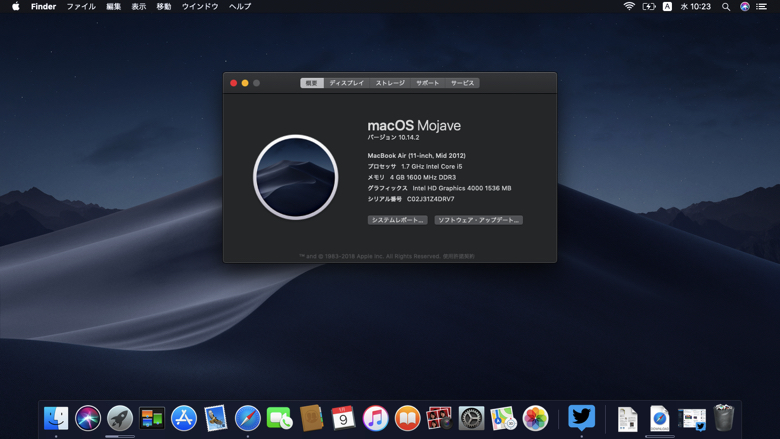
Task: Minimize window with the yellow button
Action: click(245, 83)
